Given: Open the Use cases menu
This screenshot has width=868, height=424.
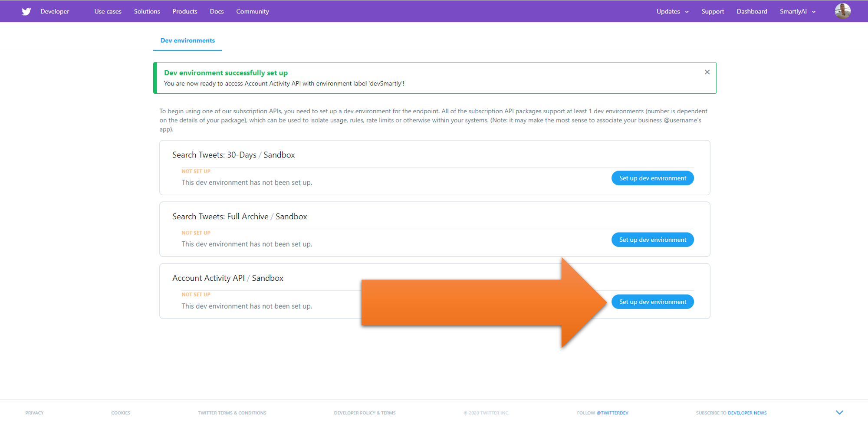Looking at the screenshot, I should pos(108,12).
